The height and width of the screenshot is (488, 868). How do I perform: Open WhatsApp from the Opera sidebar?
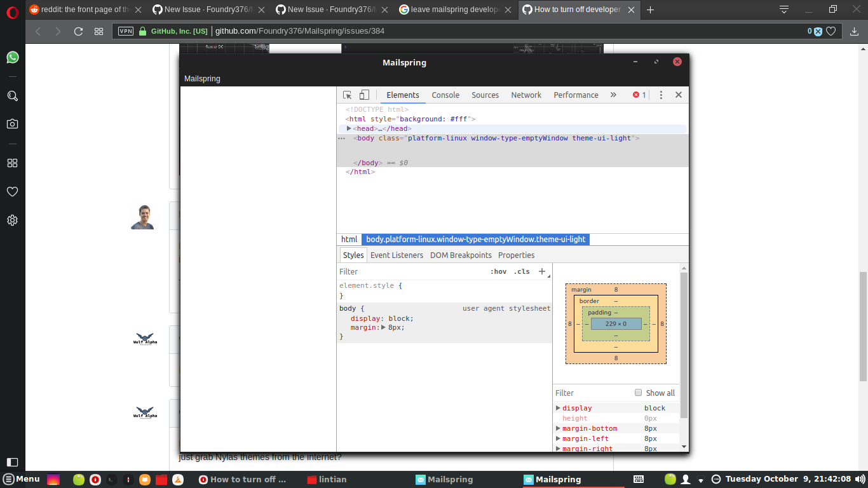13,57
